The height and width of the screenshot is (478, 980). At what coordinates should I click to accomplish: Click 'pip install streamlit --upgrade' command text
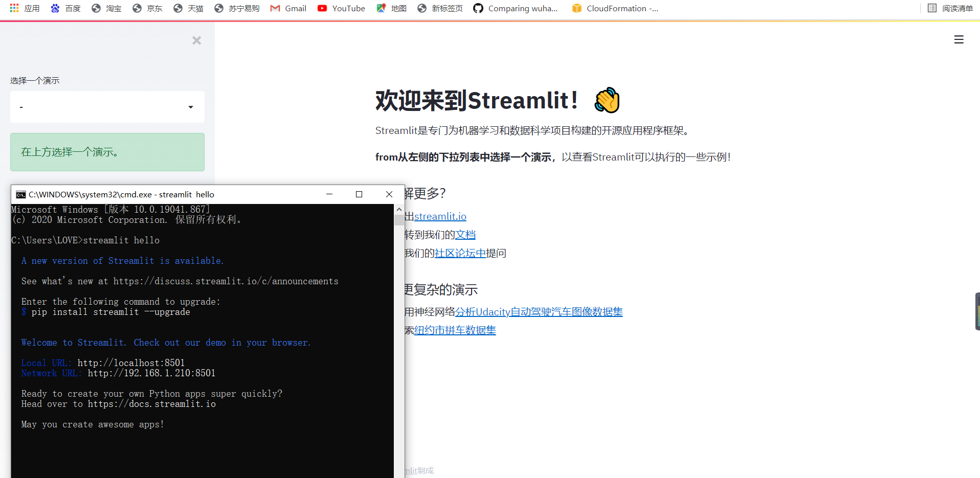point(110,312)
